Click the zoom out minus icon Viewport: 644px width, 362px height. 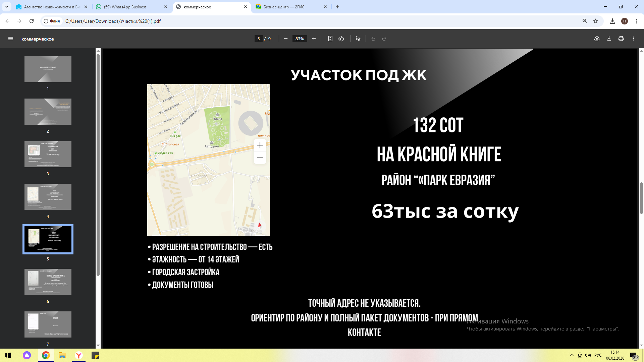coord(286,39)
